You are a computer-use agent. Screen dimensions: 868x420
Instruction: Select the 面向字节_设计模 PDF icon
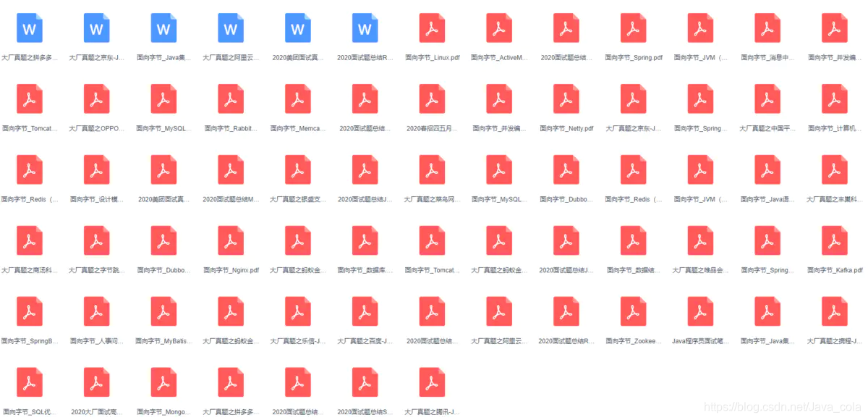(x=97, y=170)
